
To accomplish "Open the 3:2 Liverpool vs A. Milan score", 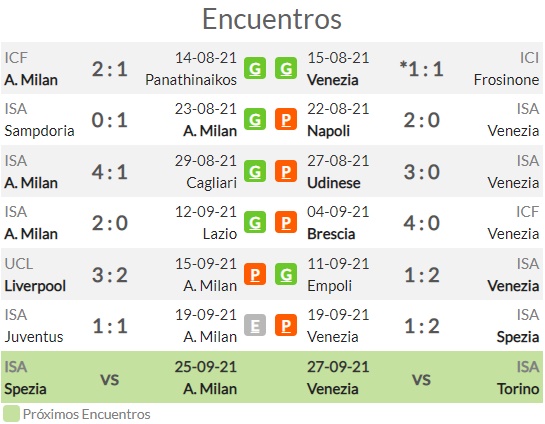I will click(x=110, y=275).
